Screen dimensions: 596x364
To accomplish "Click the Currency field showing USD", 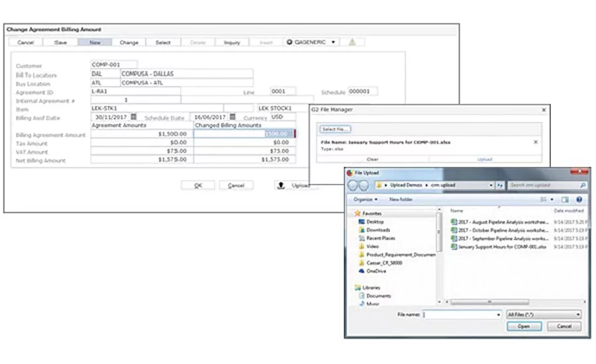I will (x=283, y=117).
